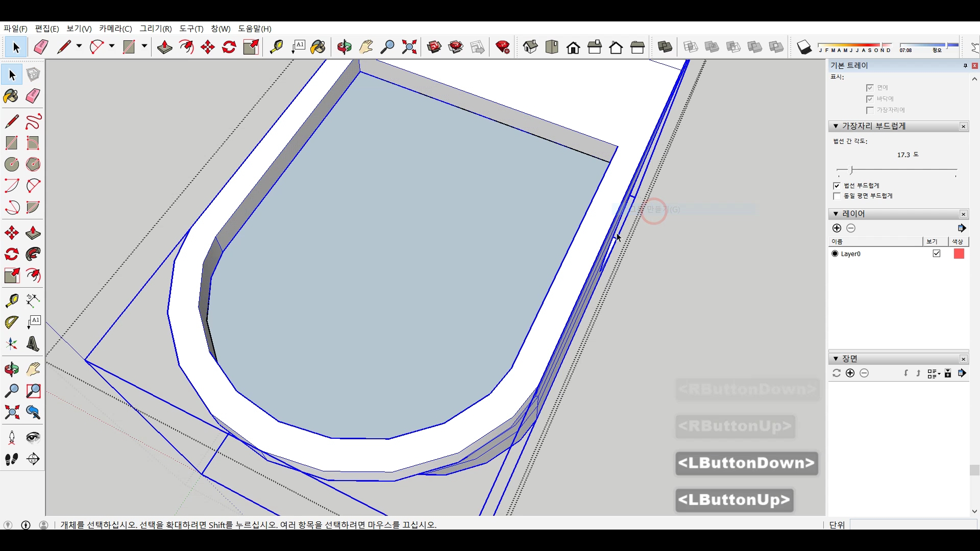Select the Protractor tool in left toolbar

[12, 322]
